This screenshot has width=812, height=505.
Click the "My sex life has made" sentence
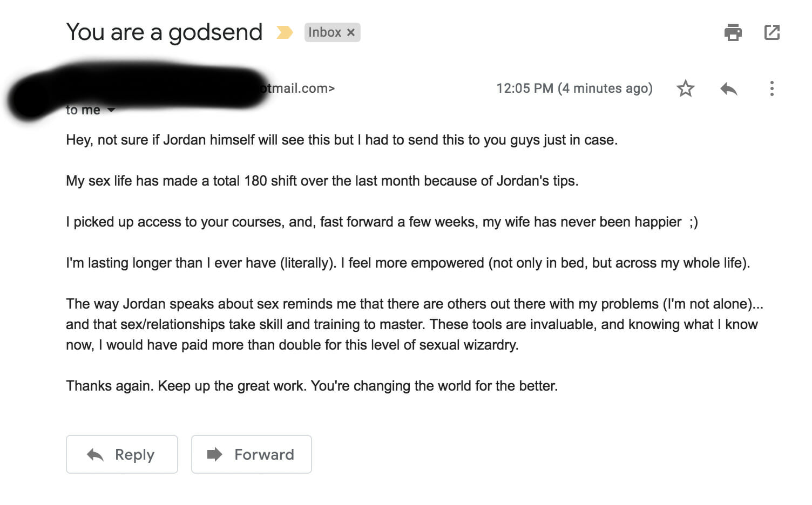pyautogui.click(x=322, y=181)
